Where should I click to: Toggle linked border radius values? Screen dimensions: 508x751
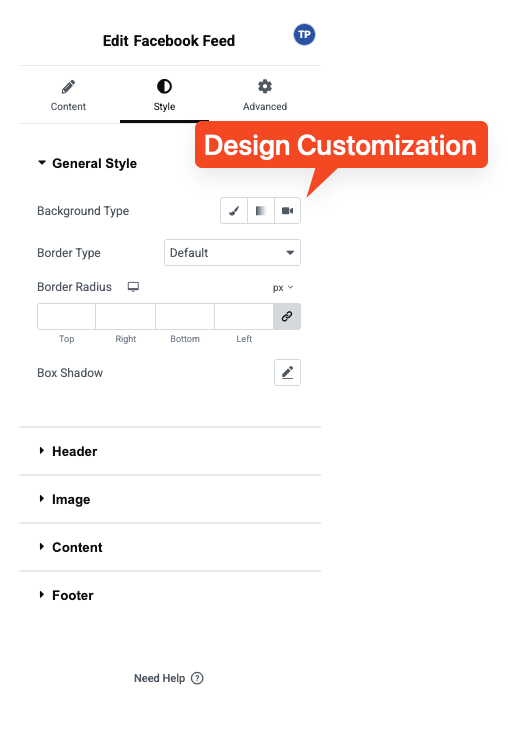click(x=287, y=316)
